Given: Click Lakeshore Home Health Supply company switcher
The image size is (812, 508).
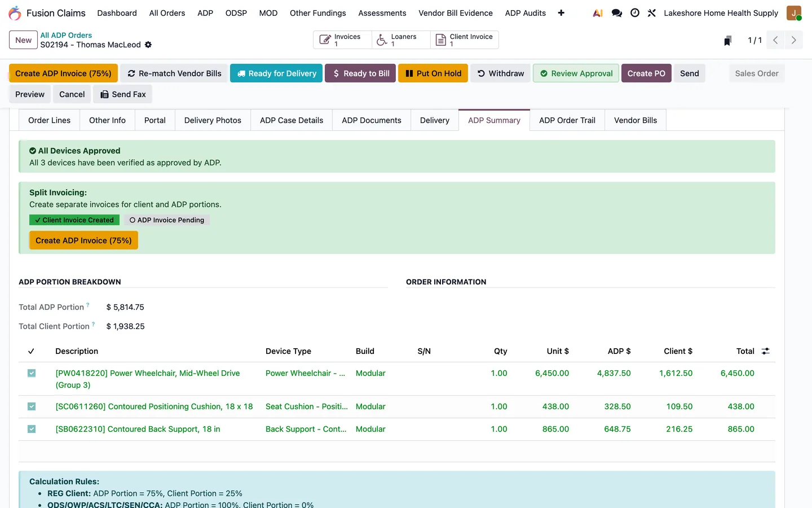Looking at the screenshot, I should [x=721, y=13].
